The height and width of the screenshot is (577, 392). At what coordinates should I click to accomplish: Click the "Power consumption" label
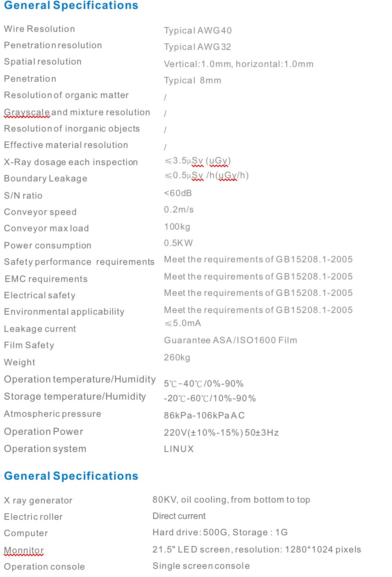click(x=48, y=246)
